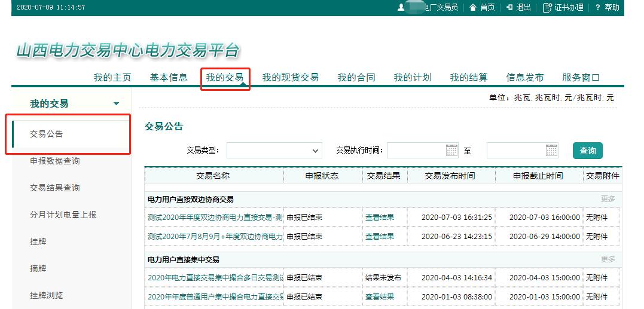This screenshot has height=309, width=644.
Task: Select 分月计划电量上报 in sidebar
Action: click(x=63, y=215)
